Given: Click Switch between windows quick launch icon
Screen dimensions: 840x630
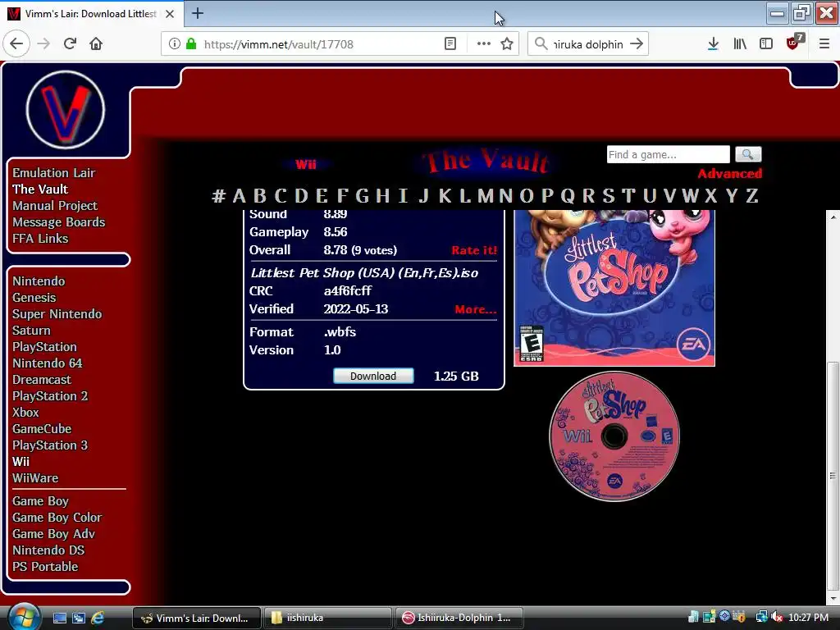Looking at the screenshot, I should coord(79,618).
